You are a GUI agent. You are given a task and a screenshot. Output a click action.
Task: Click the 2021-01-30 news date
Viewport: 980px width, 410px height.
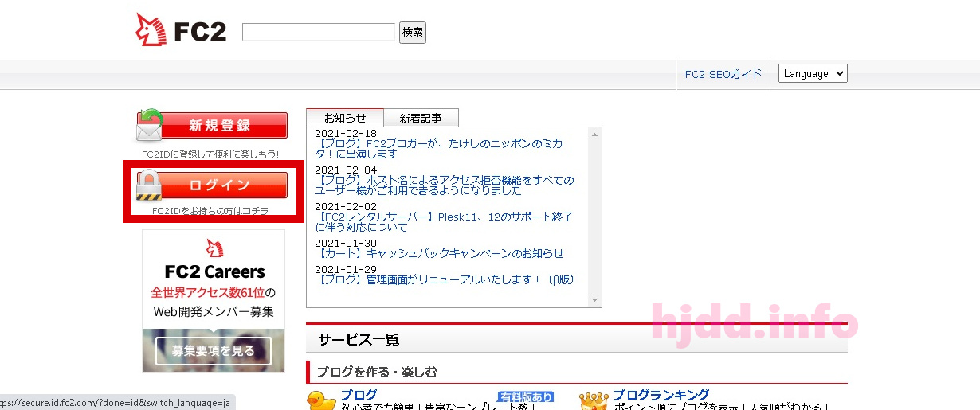346,243
